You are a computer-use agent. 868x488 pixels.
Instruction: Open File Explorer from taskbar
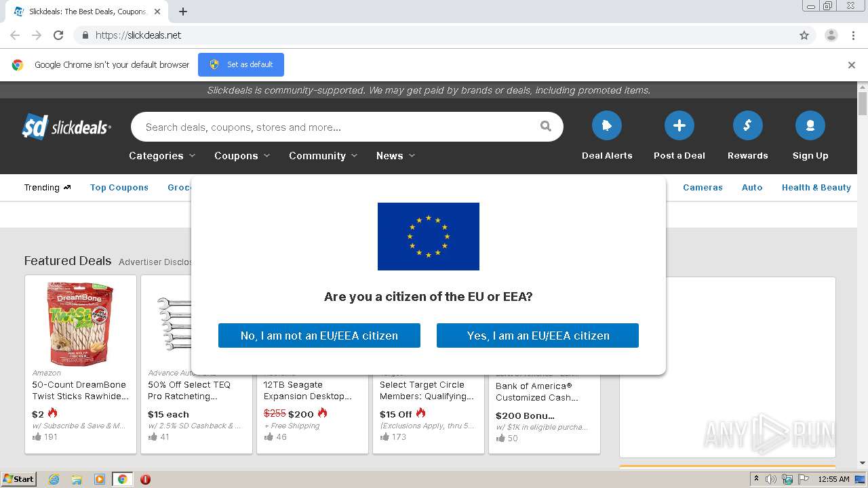tap(77, 479)
